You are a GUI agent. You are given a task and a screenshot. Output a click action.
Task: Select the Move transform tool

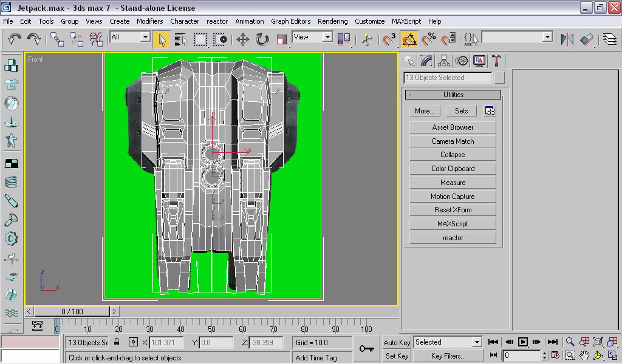click(x=242, y=40)
